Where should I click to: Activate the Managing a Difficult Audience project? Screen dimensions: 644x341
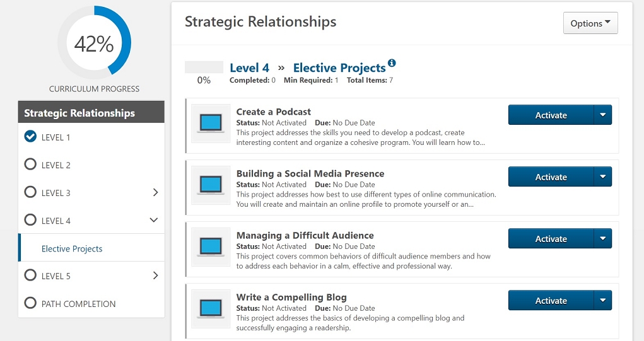click(x=551, y=239)
